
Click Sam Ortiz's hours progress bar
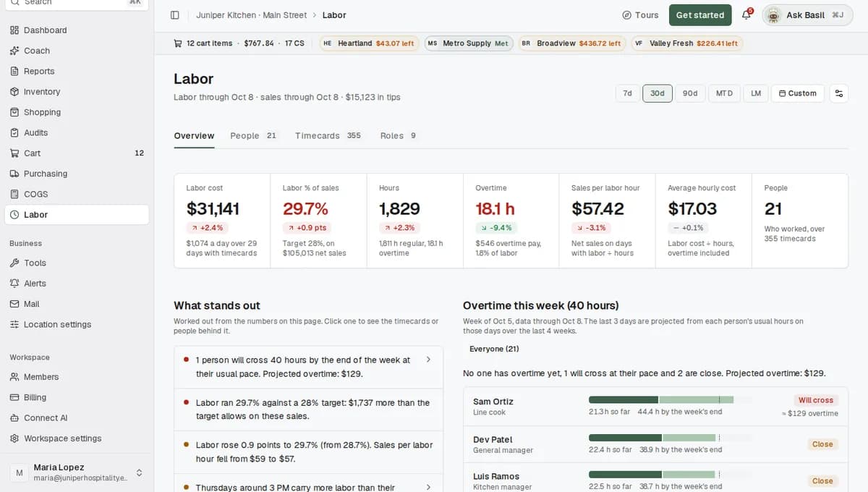click(x=670, y=399)
